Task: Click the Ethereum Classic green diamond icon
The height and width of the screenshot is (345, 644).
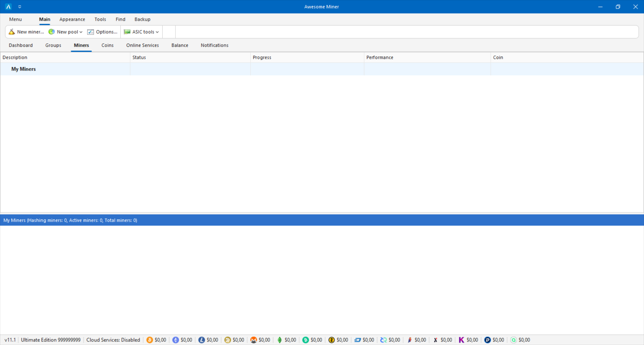Action: (280, 340)
